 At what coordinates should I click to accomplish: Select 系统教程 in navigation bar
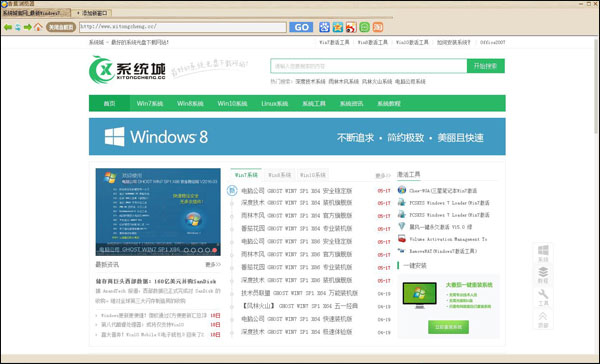[x=389, y=103]
